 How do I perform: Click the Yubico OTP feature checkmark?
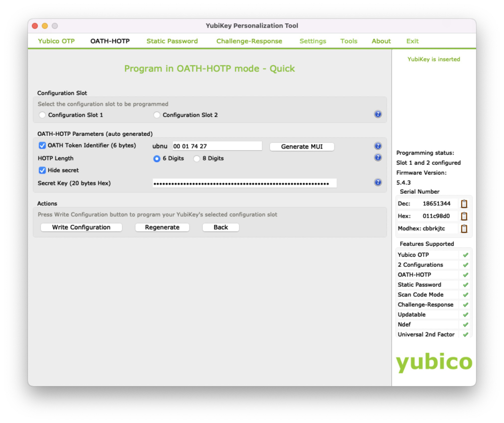[x=465, y=255]
